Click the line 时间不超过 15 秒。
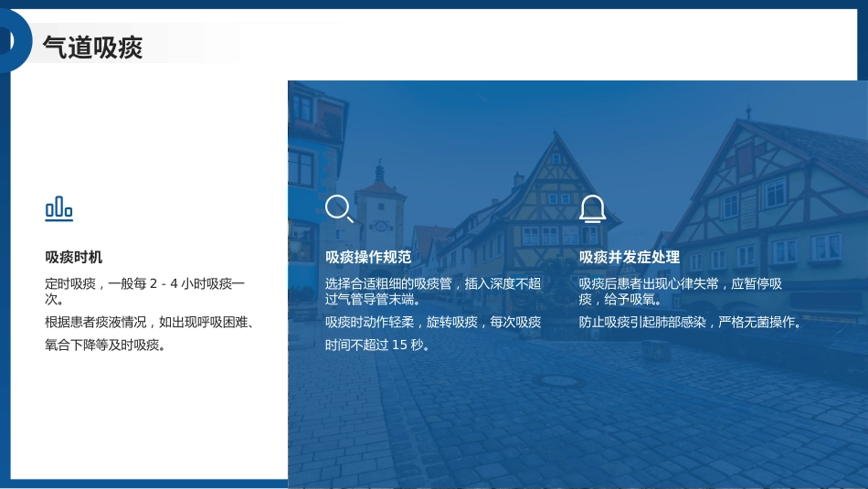The height and width of the screenshot is (489, 868). (x=377, y=345)
